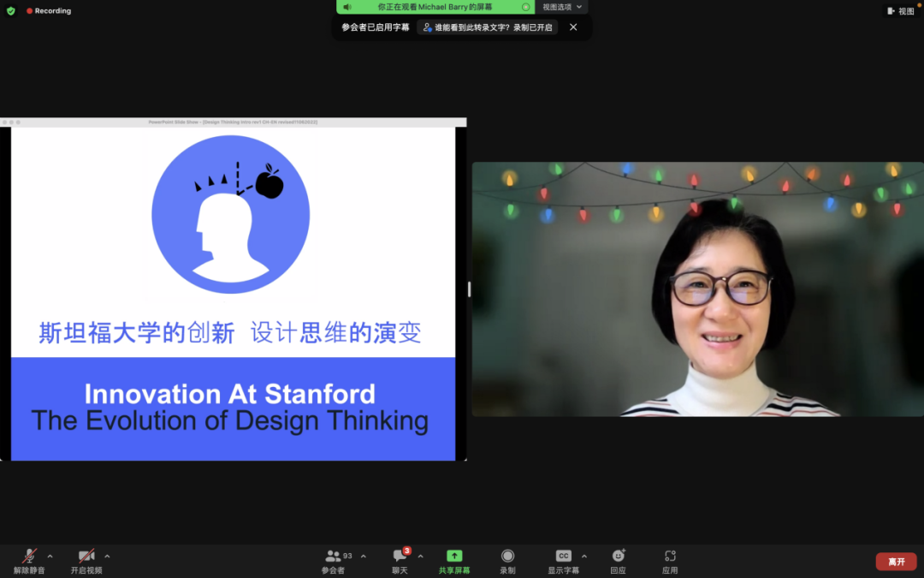Click the divider handle between slide and video
This screenshot has width=924, height=578.
(469, 289)
